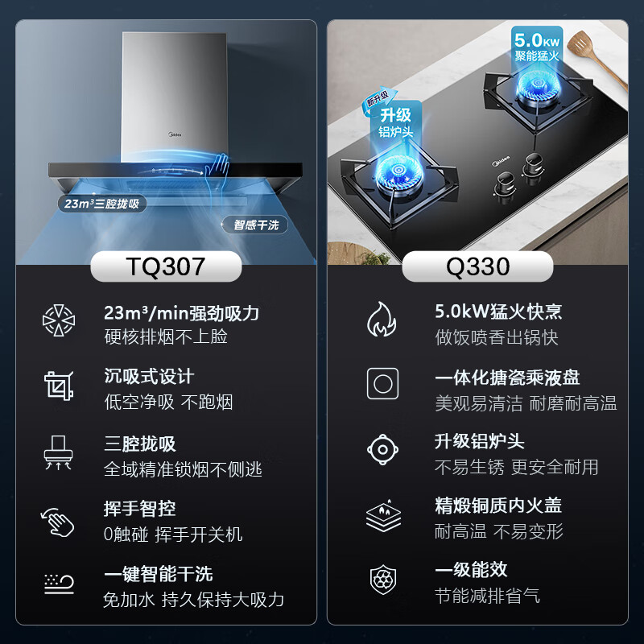Screen dimensions: 644x644
Task: Click the 23m³三腔拢吸 tag
Action: (x=102, y=204)
